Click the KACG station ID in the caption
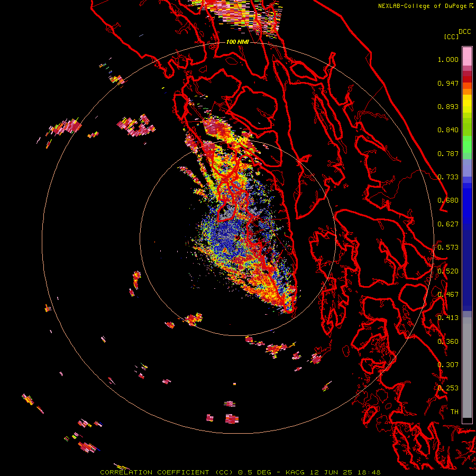Image resolution: width=476 pixels, height=476 pixels. tap(296, 472)
